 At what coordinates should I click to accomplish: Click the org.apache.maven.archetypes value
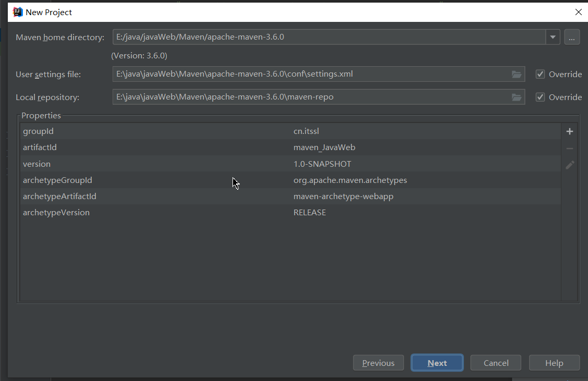350,180
